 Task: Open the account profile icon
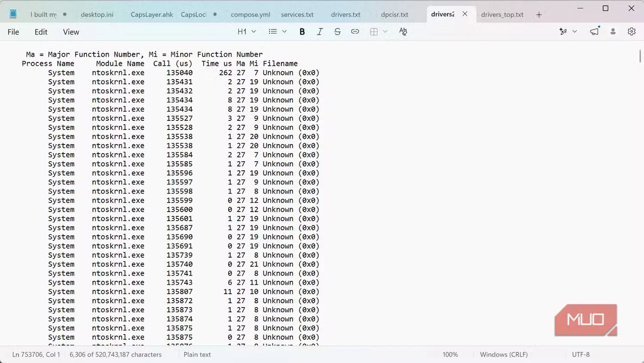coord(613,31)
